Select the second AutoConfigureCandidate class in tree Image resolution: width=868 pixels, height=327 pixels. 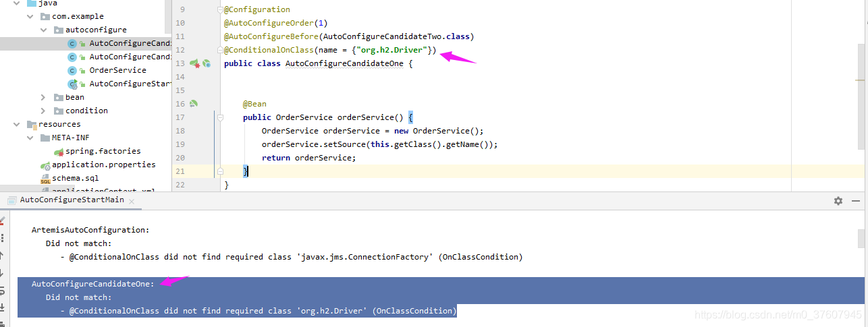(x=129, y=57)
